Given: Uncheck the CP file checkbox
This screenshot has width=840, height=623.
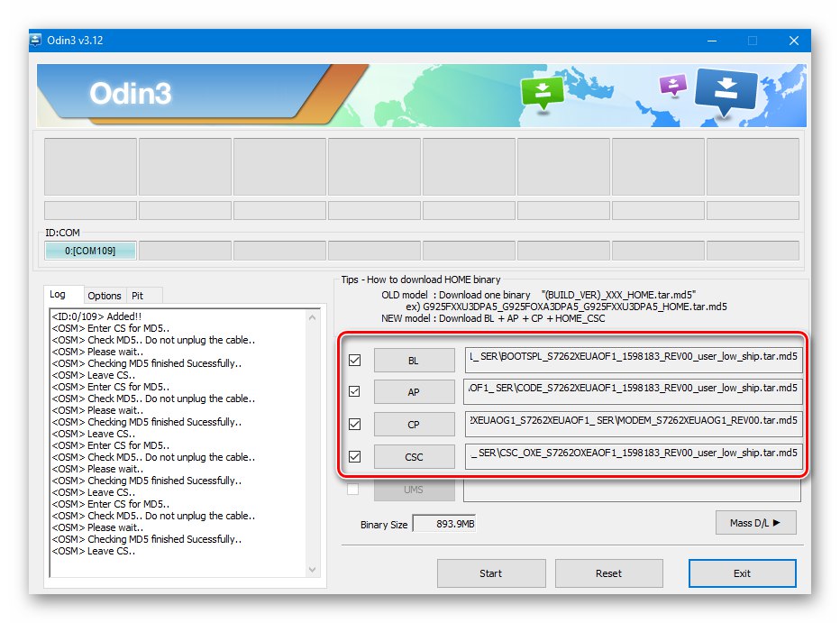Looking at the screenshot, I should [x=354, y=425].
